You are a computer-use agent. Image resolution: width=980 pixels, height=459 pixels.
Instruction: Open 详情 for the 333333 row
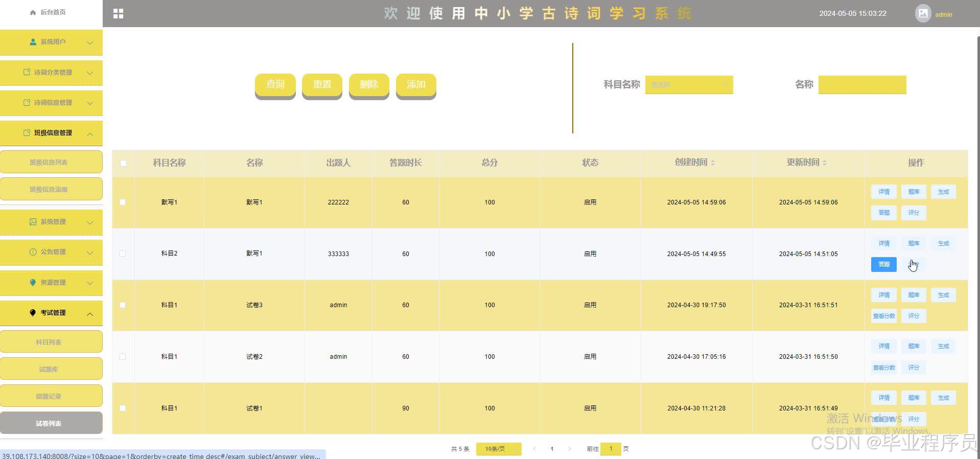[884, 243]
